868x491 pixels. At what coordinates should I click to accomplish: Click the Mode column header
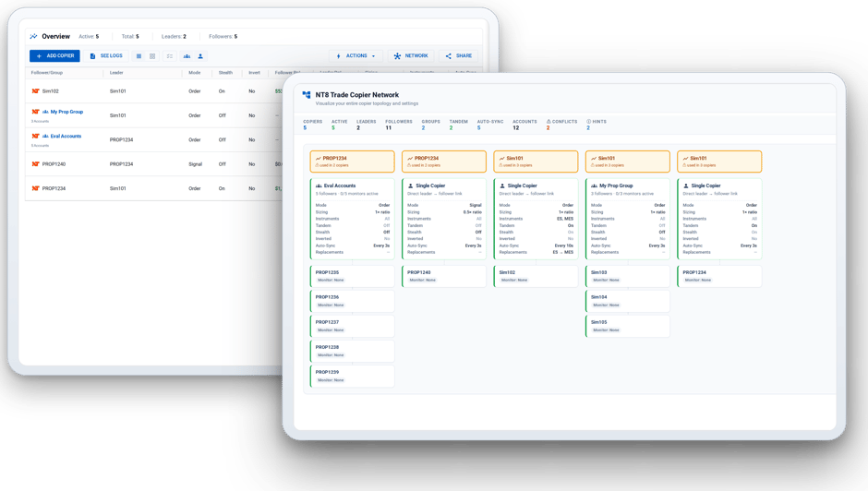194,73
